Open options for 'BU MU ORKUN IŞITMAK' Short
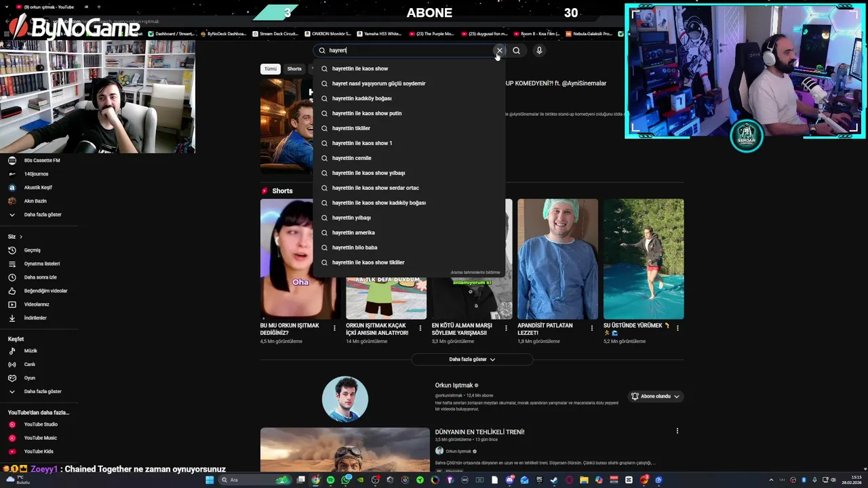Image resolution: width=868 pixels, height=488 pixels. (334, 328)
